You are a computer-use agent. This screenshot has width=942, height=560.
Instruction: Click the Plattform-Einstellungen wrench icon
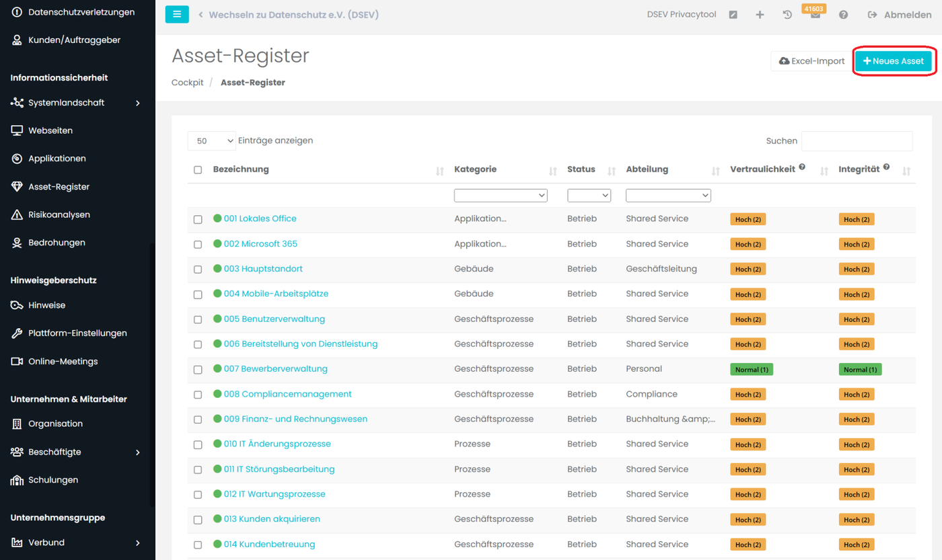[17, 333]
